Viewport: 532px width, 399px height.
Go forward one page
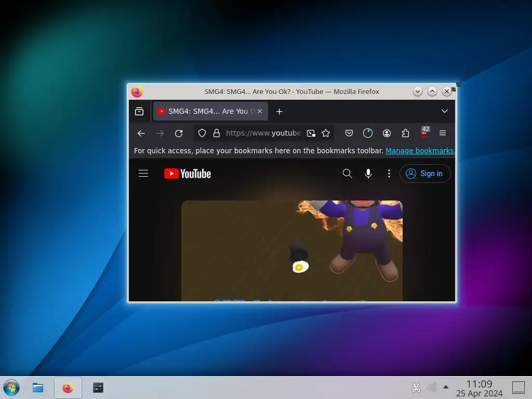160,134
